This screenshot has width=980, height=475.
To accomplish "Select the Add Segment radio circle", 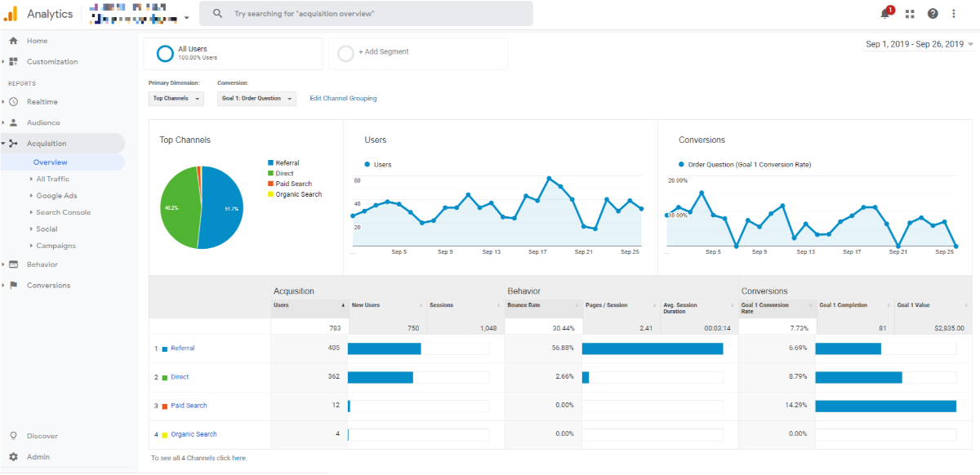I will [x=345, y=53].
